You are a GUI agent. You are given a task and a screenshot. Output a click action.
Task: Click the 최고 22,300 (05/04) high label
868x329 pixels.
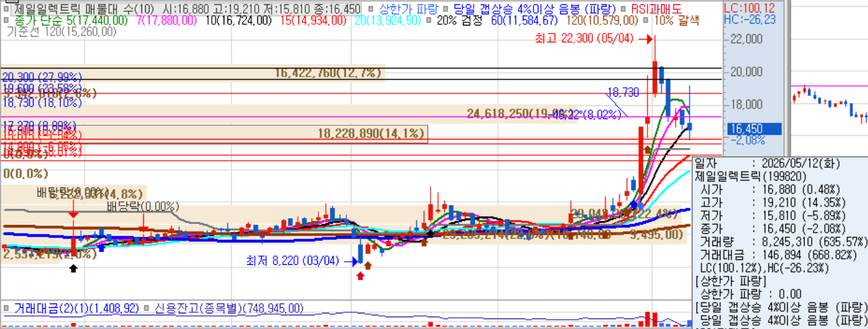coord(584,39)
